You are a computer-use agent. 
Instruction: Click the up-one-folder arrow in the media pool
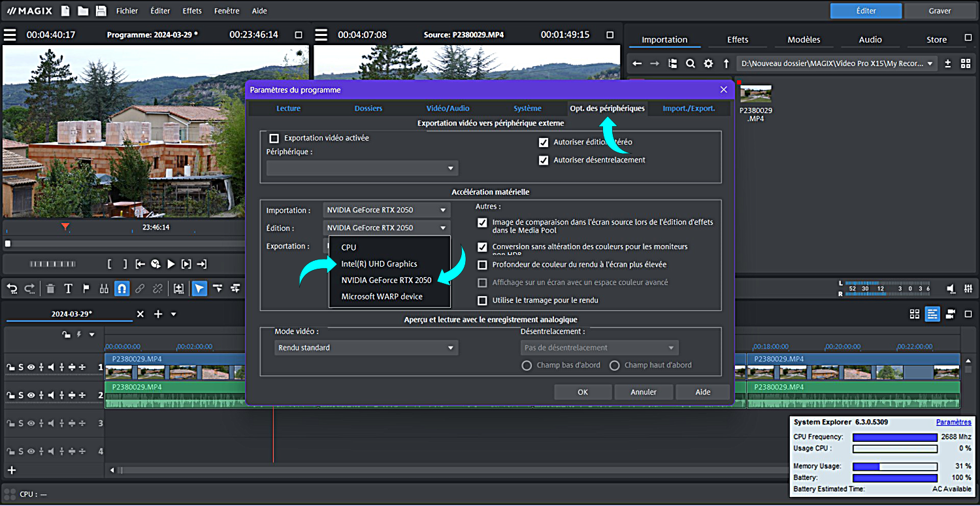pyautogui.click(x=726, y=63)
